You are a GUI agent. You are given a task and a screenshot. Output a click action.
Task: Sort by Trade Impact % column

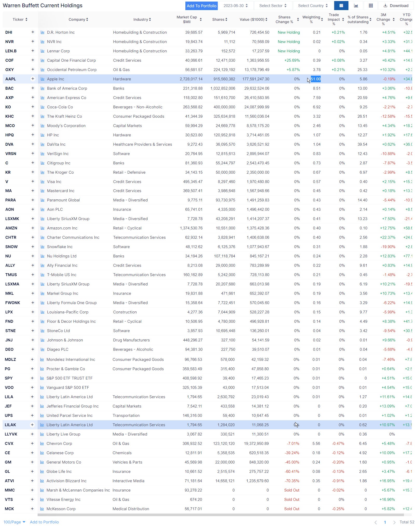coord(336,19)
